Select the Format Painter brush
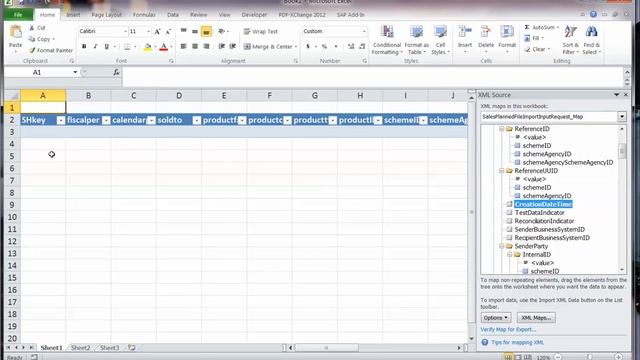640x360 pixels. click(x=32, y=50)
